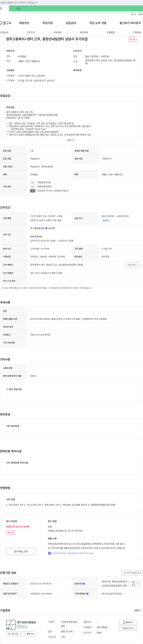The image size is (143, 644).
Task: Open the 직업 능력 개발 menu
Action: click(x=98, y=23)
